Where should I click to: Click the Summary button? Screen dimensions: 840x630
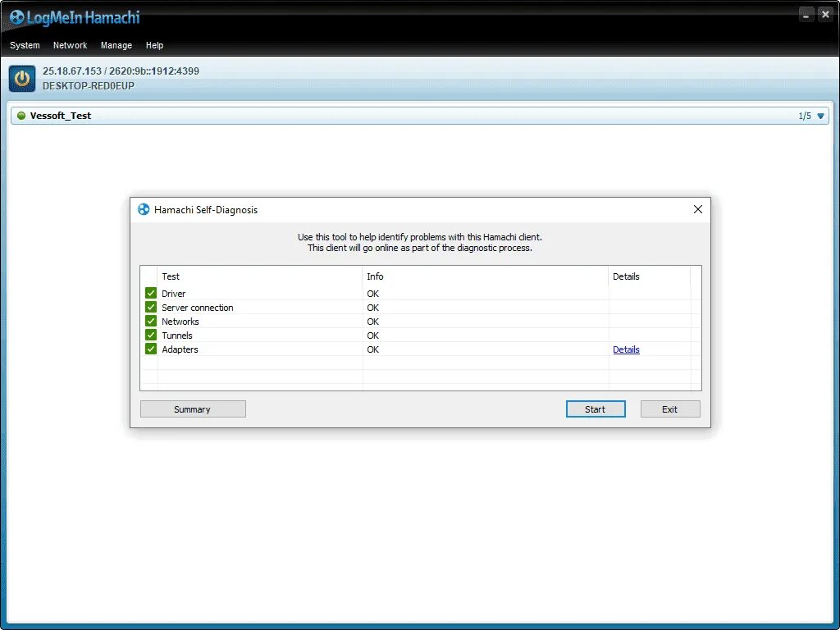(193, 409)
